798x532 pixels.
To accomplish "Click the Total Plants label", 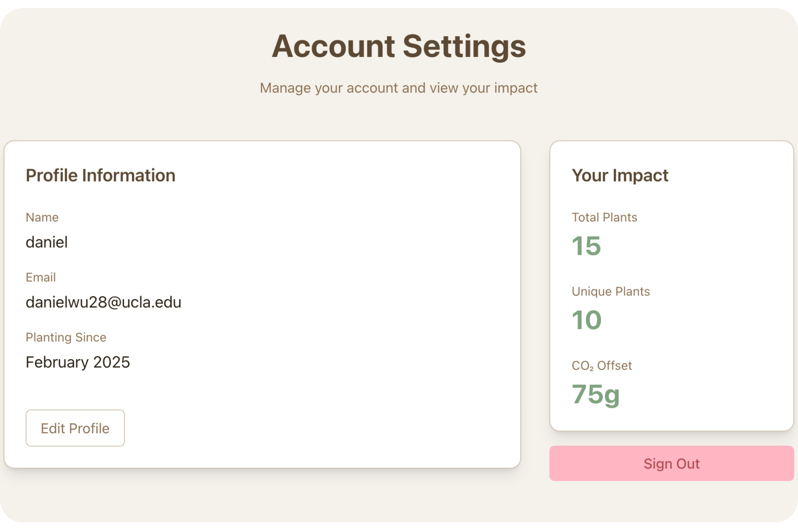I will [604, 217].
